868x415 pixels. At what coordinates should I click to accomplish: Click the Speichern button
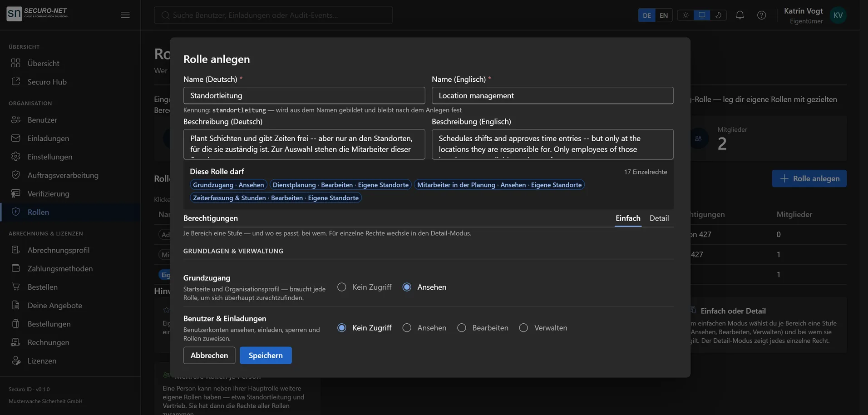click(266, 356)
